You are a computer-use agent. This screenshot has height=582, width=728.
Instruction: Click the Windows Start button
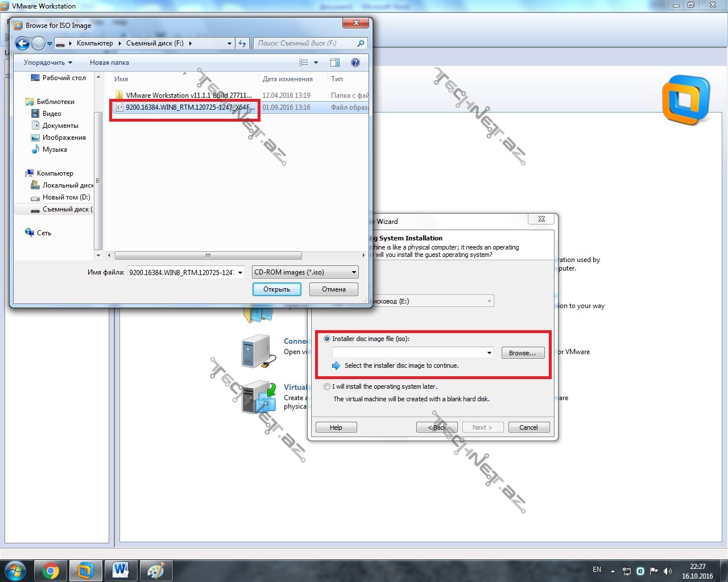click(x=15, y=571)
